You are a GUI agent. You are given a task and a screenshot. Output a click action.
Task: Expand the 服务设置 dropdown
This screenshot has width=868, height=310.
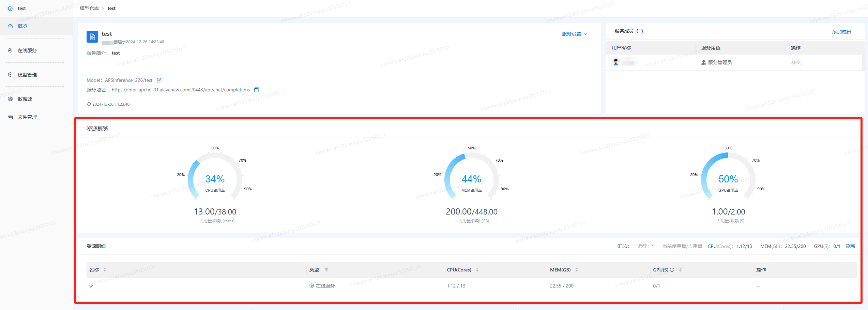[x=574, y=34]
